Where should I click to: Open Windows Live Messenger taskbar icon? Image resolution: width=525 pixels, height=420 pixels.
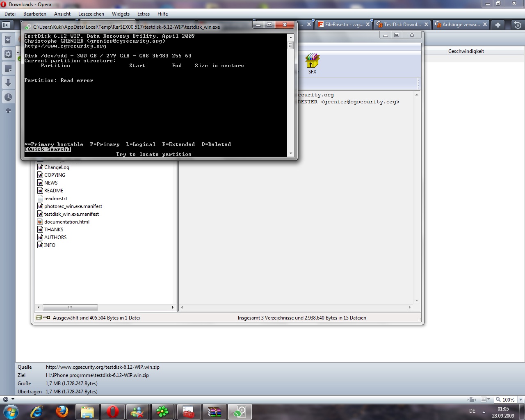click(x=137, y=412)
